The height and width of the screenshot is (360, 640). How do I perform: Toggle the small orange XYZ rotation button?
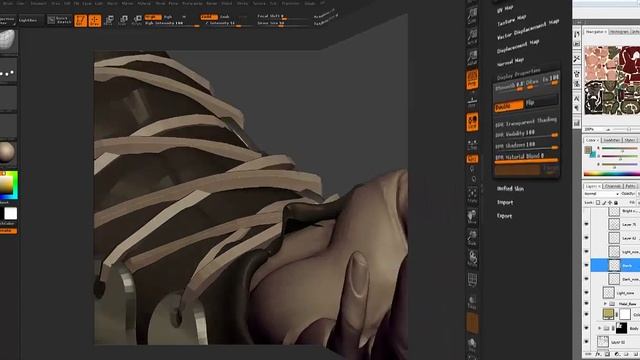coord(472,159)
